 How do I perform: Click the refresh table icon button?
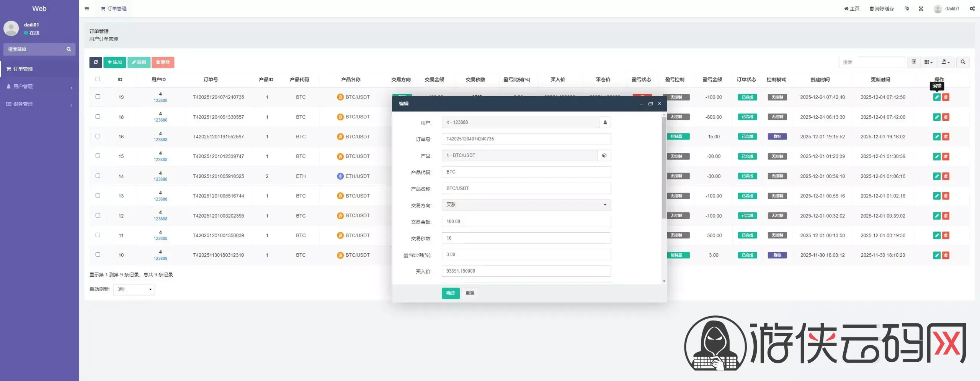95,62
